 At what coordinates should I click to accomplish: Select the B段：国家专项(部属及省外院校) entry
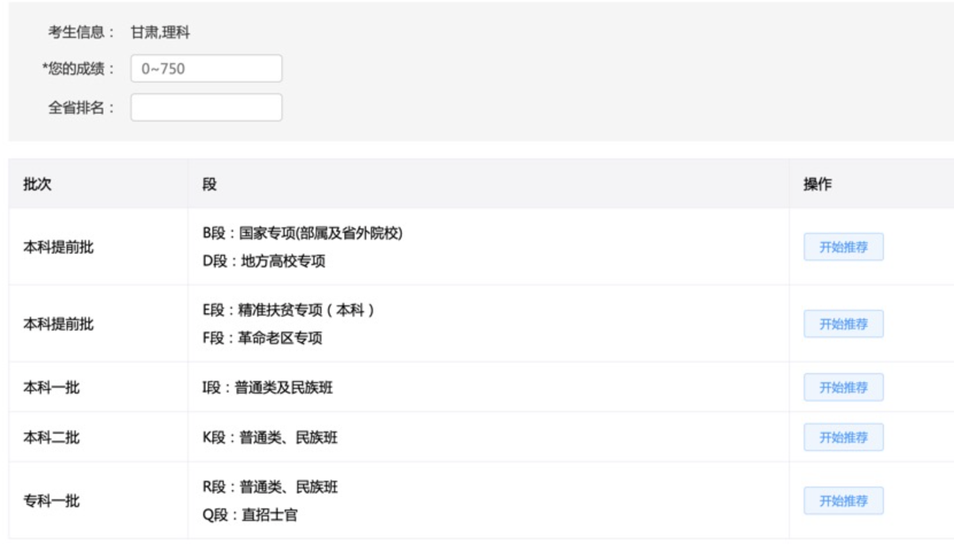pyautogui.click(x=303, y=234)
